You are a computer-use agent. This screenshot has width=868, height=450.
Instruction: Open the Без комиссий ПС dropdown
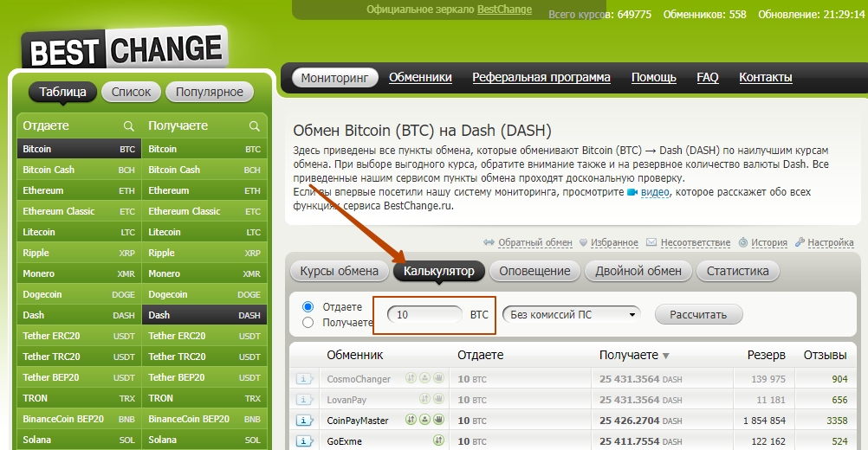(571, 314)
